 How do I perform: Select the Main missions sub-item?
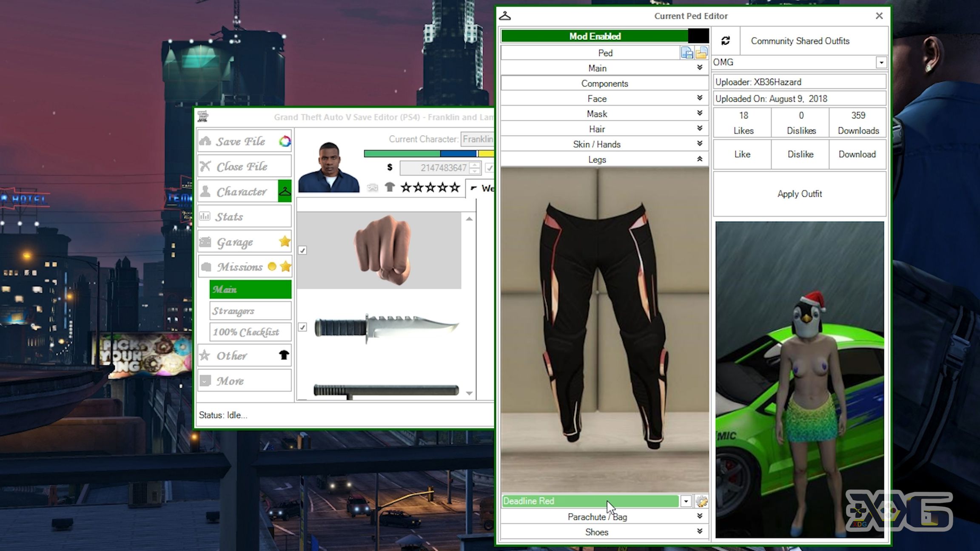pyautogui.click(x=251, y=289)
